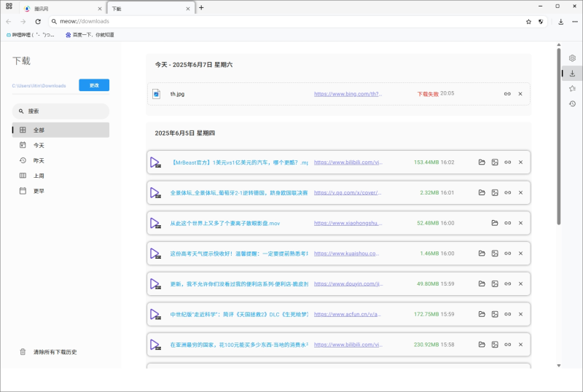Bookmark this page with the star icon
Screen dimensions: 583x392
[x=528, y=22]
